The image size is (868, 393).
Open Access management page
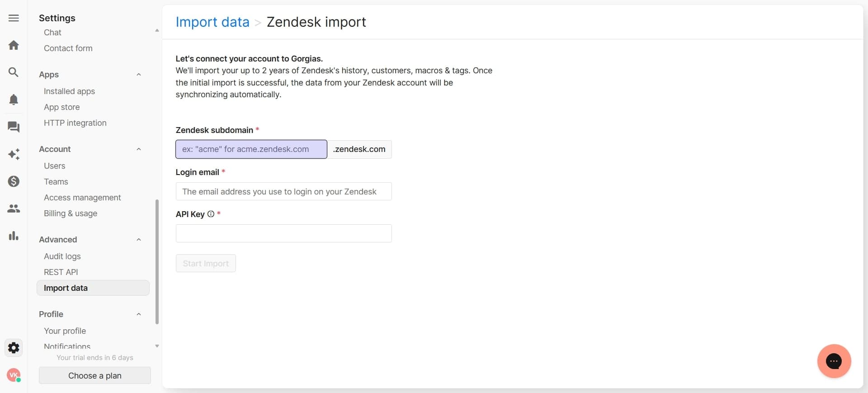pyautogui.click(x=82, y=198)
